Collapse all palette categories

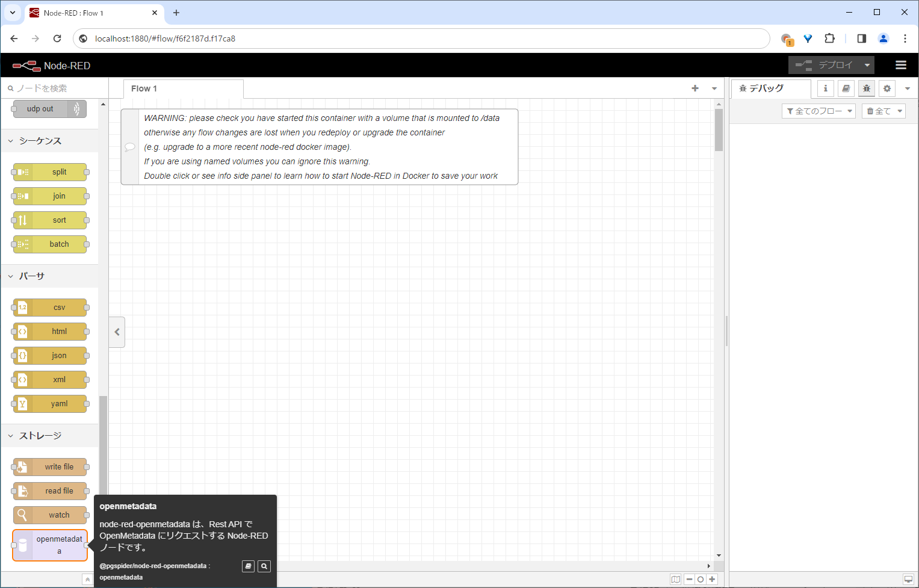coord(87,580)
